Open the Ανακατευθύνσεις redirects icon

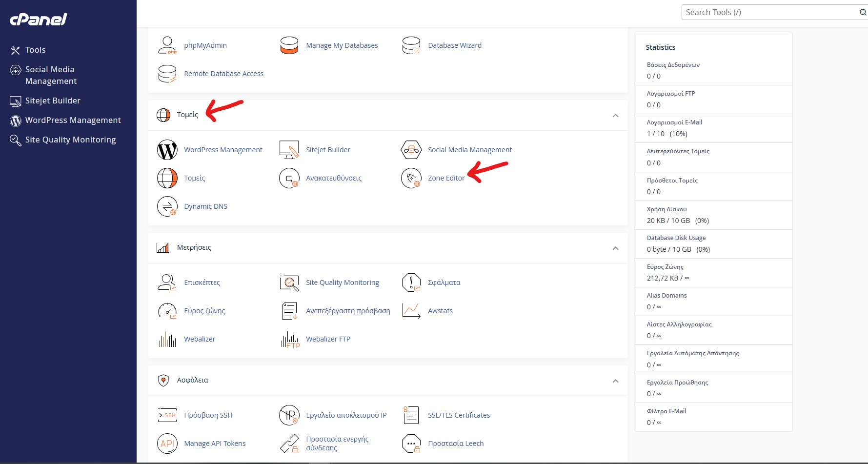[x=289, y=178]
